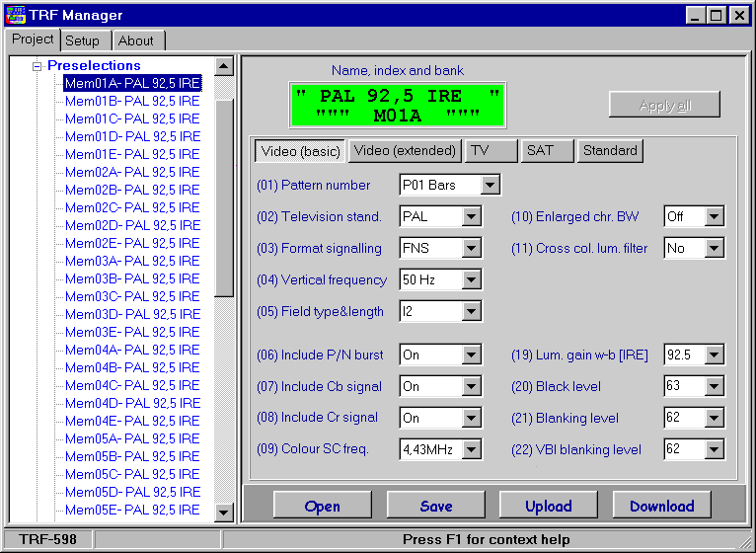Expand the Cross col. lum. filter dropdown
This screenshot has height=553, width=756.
(714, 248)
